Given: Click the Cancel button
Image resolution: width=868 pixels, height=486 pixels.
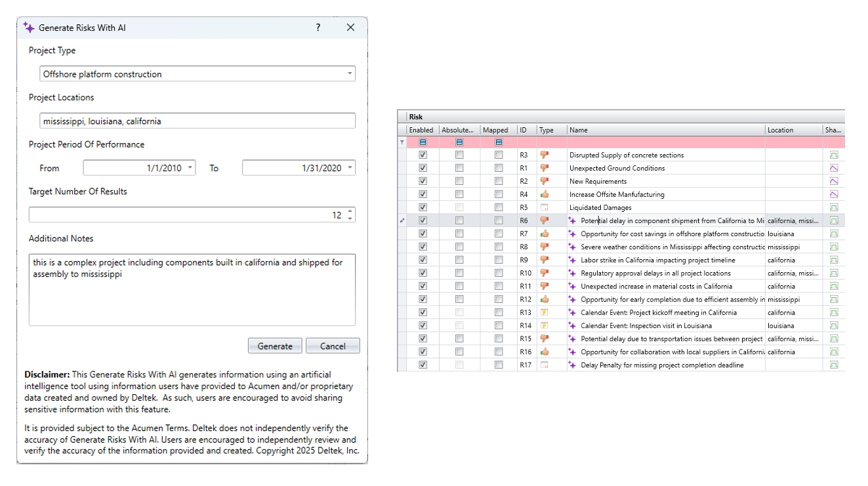Looking at the screenshot, I should click(332, 346).
